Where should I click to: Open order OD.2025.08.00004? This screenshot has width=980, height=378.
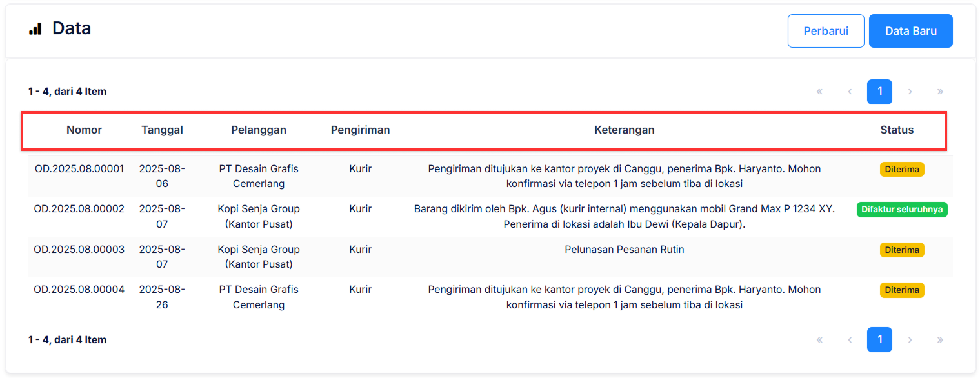[79, 290]
